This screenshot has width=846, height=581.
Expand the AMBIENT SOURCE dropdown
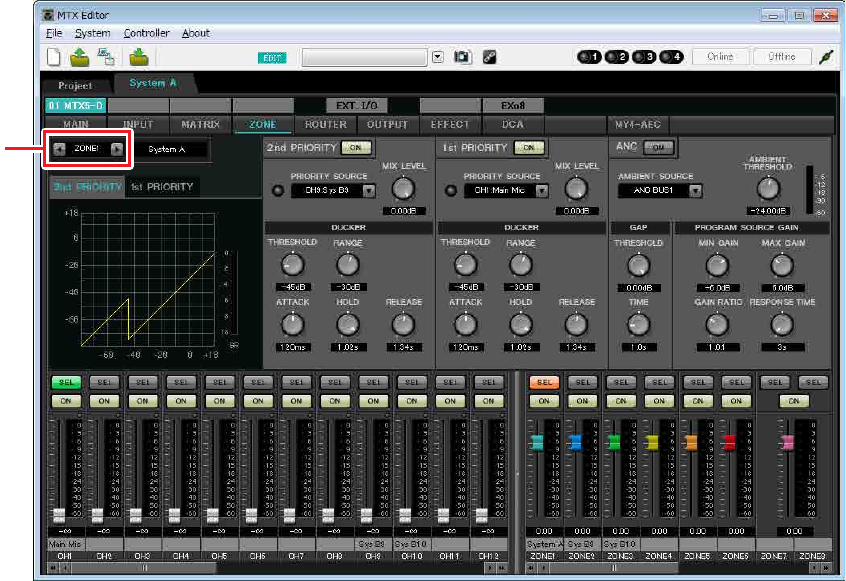pyautogui.click(x=695, y=190)
